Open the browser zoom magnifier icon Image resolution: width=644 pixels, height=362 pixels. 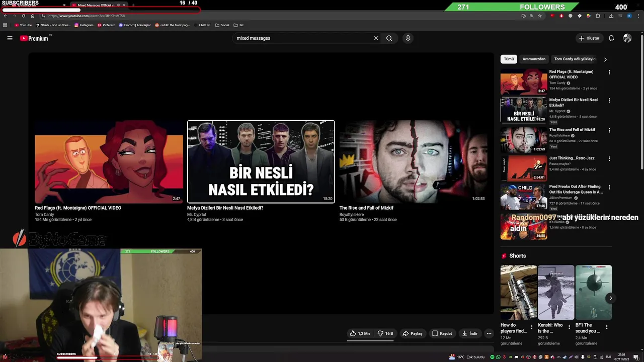531,16
